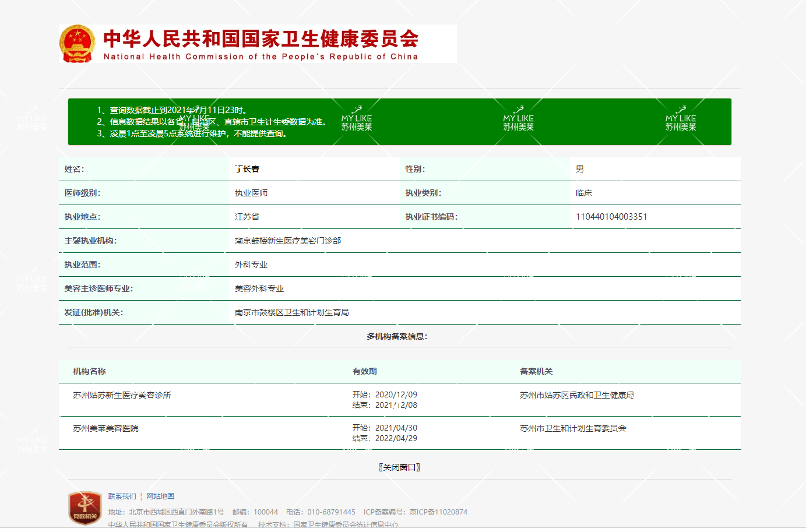Click the 多机构备案信息 section heading
This screenshot has width=806, height=532.
click(397, 336)
